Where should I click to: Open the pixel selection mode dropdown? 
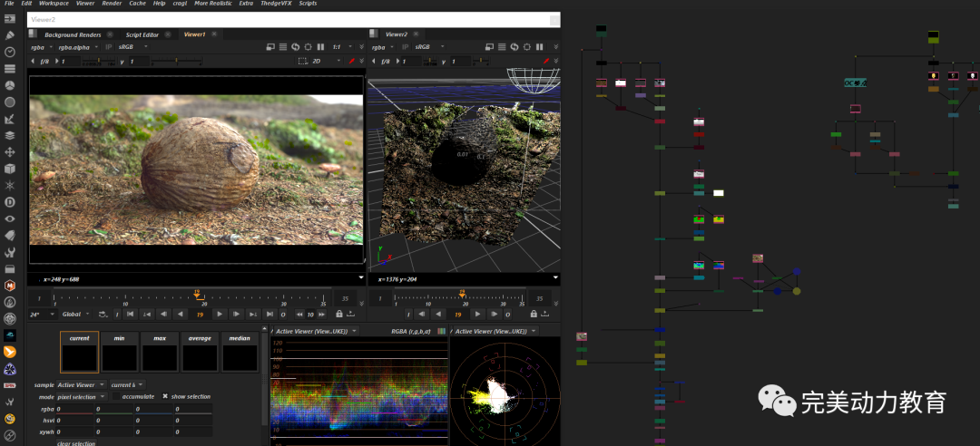(82, 396)
